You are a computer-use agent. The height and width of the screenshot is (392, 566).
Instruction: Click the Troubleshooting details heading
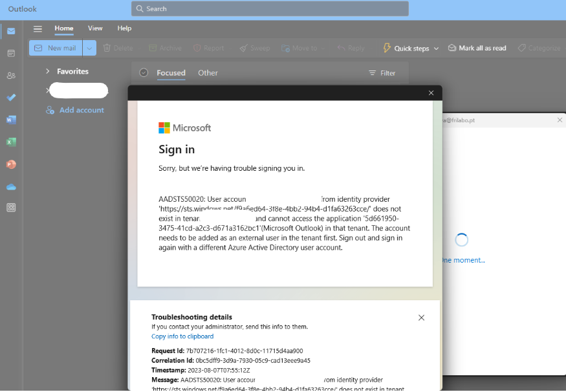[191, 317]
